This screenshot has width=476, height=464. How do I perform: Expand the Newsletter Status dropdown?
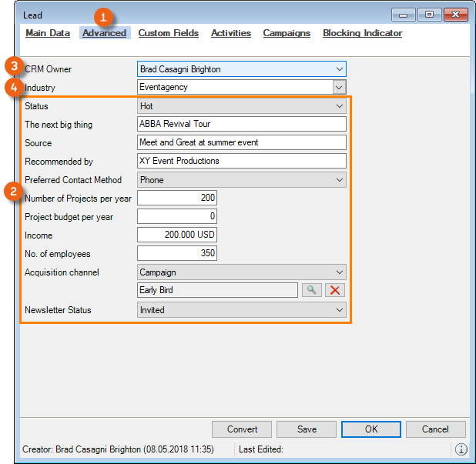point(340,310)
